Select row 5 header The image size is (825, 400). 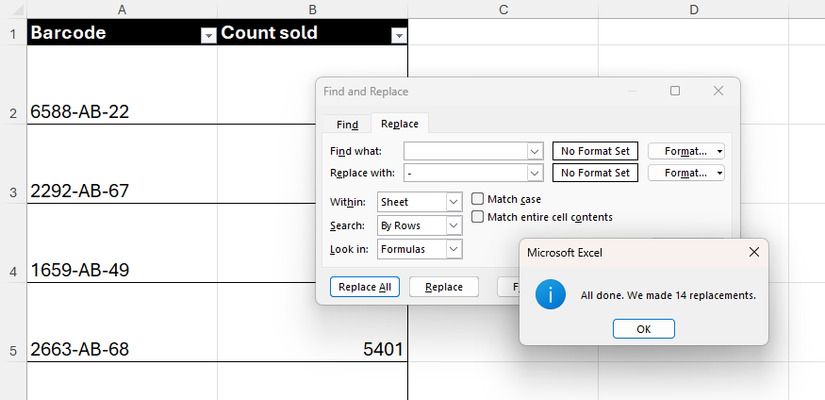click(13, 322)
